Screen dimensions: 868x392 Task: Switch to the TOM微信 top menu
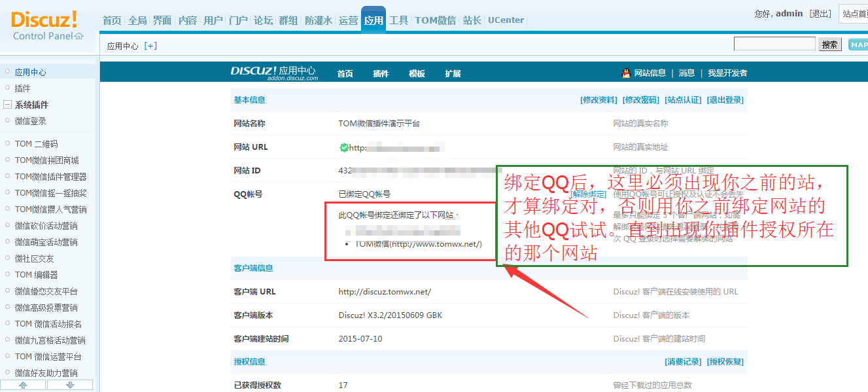435,20
